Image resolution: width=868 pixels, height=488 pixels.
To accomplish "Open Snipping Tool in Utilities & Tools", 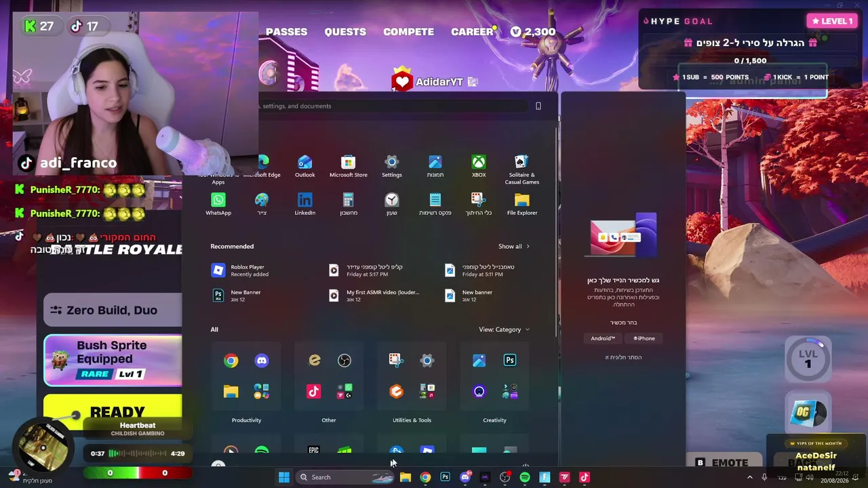I will click(396, 361).
